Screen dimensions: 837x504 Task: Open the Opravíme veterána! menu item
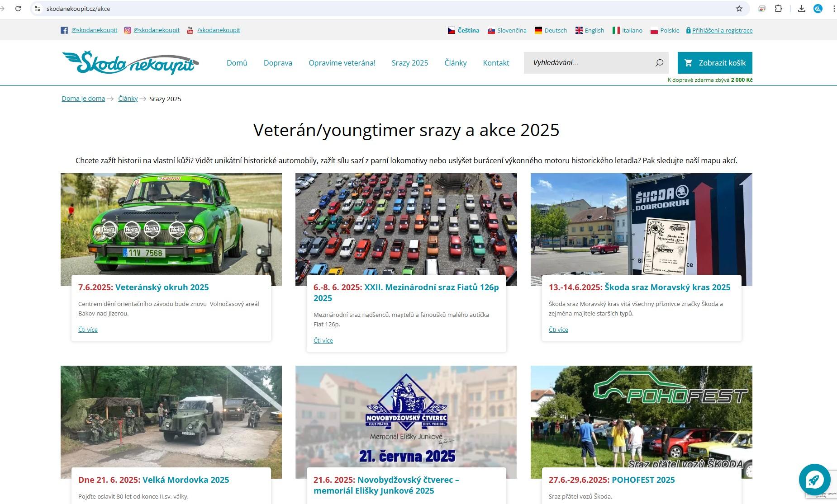[x=342, y=63]
